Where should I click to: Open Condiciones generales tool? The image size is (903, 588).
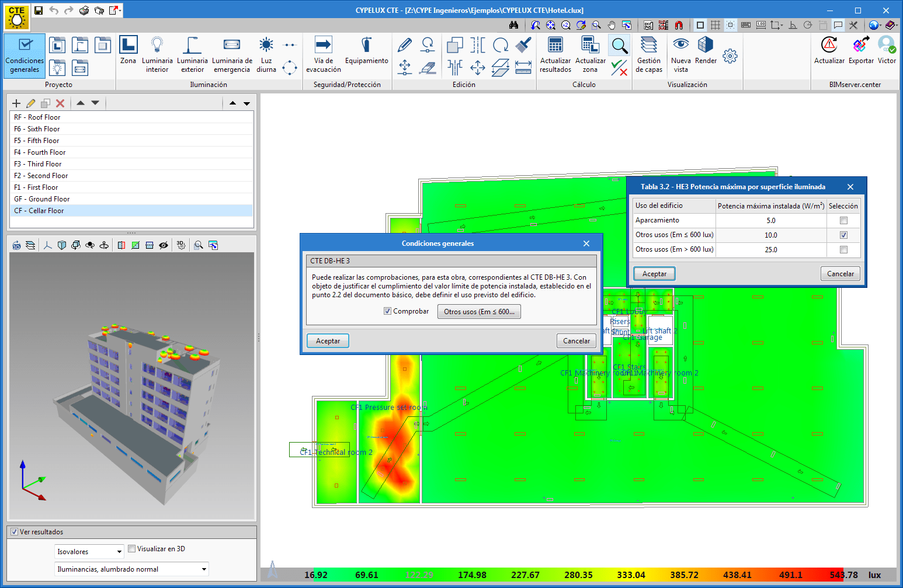(25, 55)
